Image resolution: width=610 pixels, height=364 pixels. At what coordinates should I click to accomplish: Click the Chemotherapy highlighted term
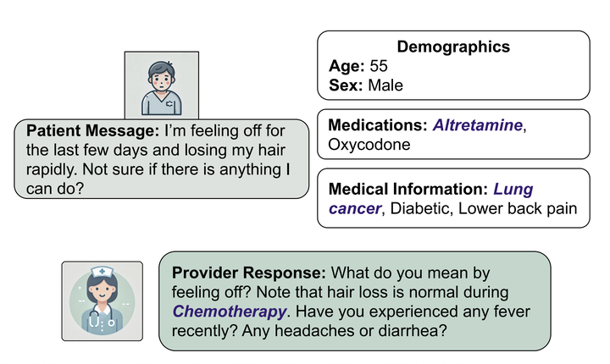pos(230,312)
